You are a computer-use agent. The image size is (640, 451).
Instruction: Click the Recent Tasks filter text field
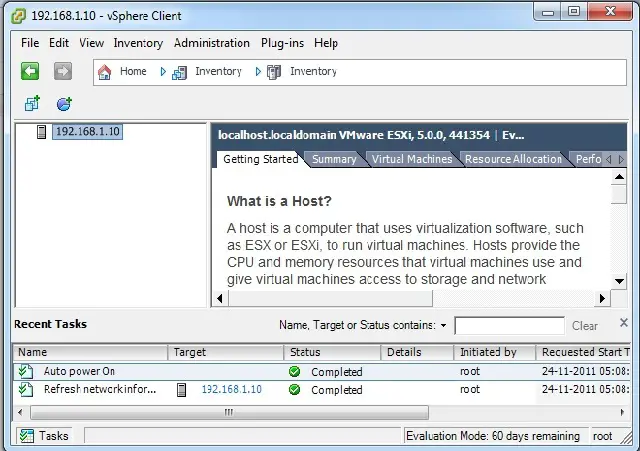pos(509,326)
